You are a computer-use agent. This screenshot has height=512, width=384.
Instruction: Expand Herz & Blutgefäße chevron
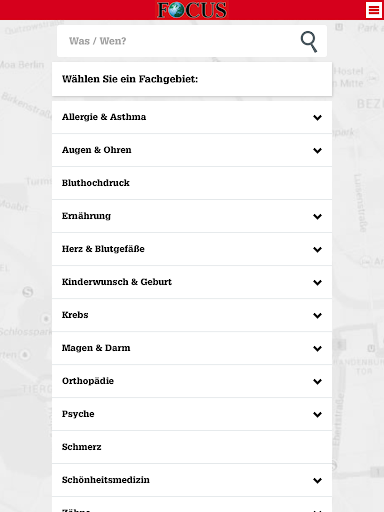click(317, 249)
